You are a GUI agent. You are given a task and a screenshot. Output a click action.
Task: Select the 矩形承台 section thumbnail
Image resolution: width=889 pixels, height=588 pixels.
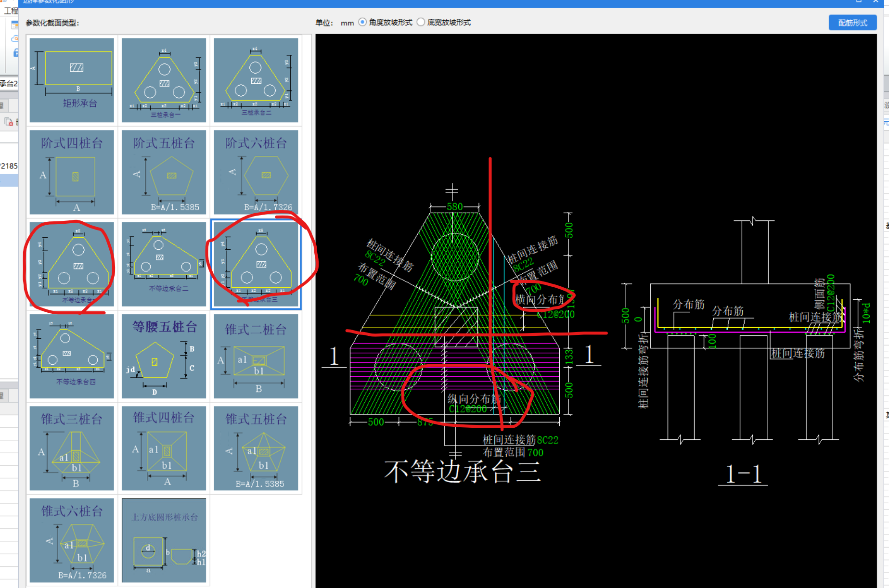72,80
